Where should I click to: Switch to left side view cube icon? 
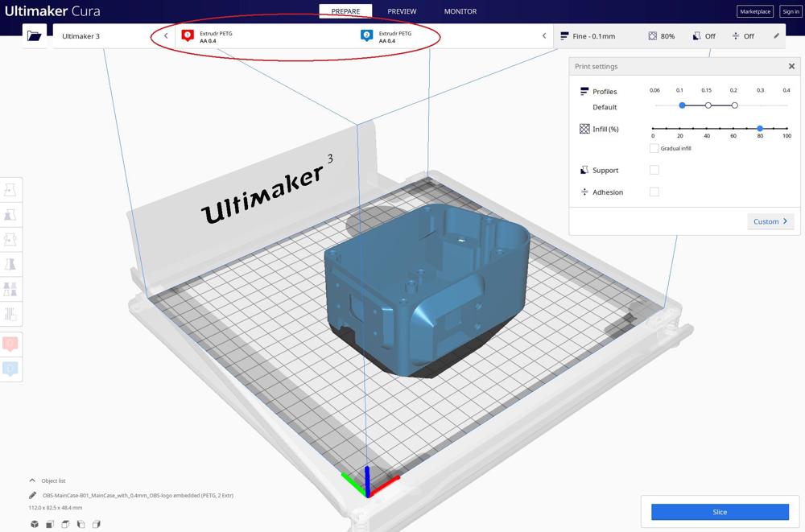pos(80,524)
